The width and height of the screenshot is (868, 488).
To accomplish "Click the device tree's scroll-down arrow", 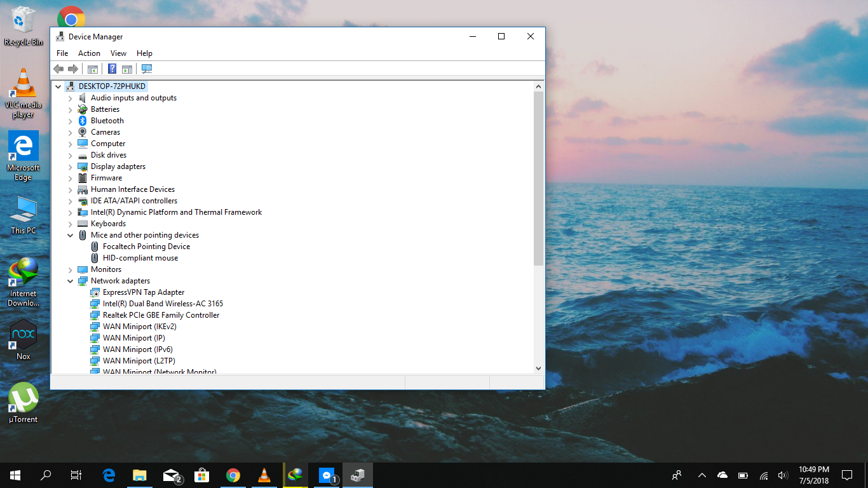I will pos(539,369).
